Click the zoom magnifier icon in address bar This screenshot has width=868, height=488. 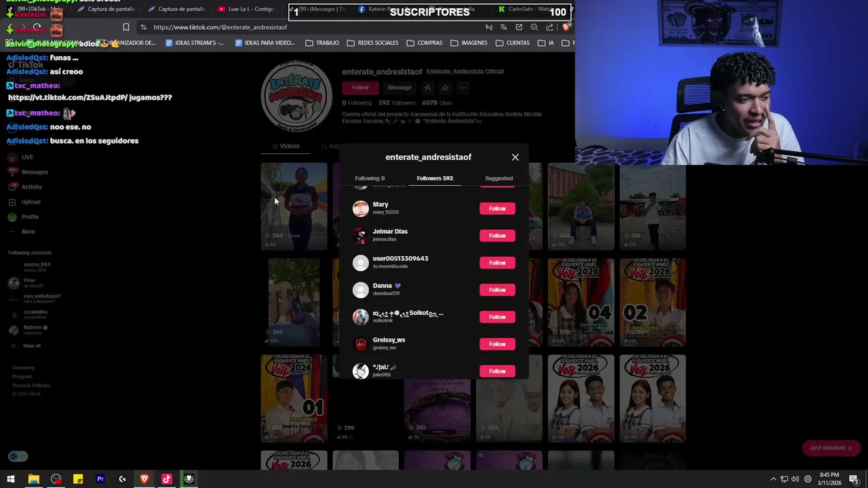pos(534,27)
